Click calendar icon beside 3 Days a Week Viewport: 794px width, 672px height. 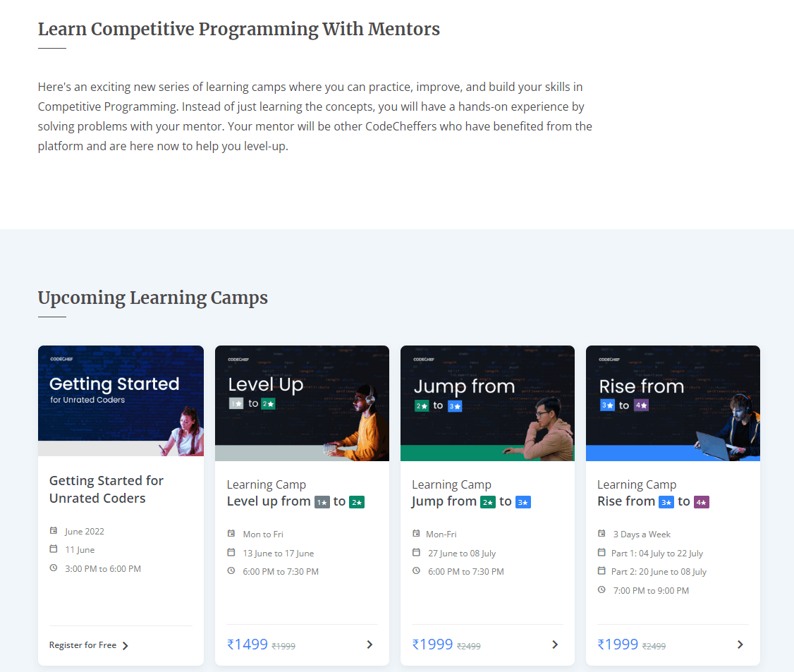click(601, 533)
